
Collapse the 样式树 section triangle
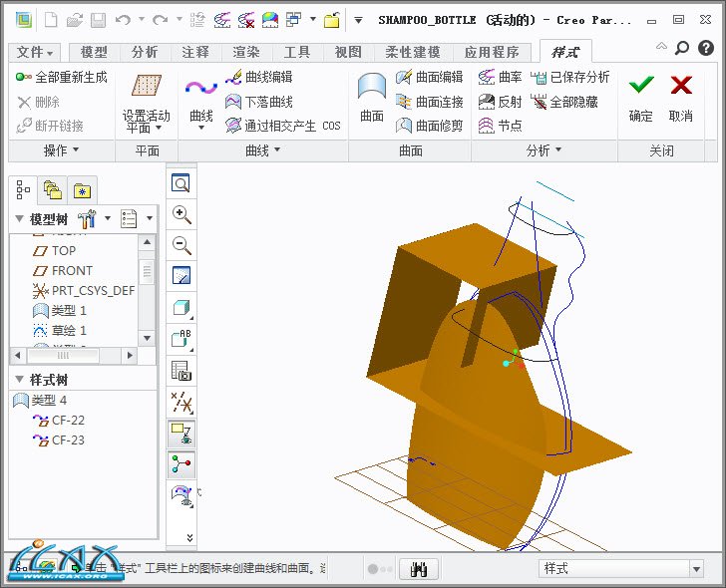pos(20,380)
